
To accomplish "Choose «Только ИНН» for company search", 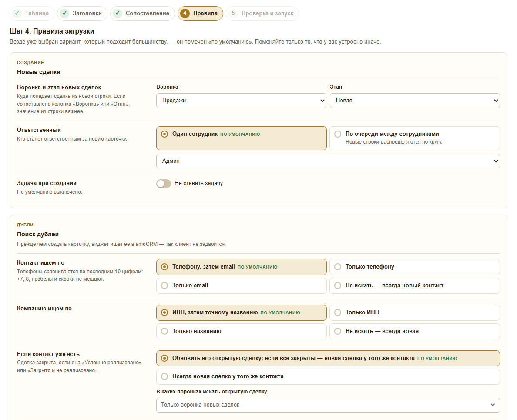I will [x=415, y=312].
